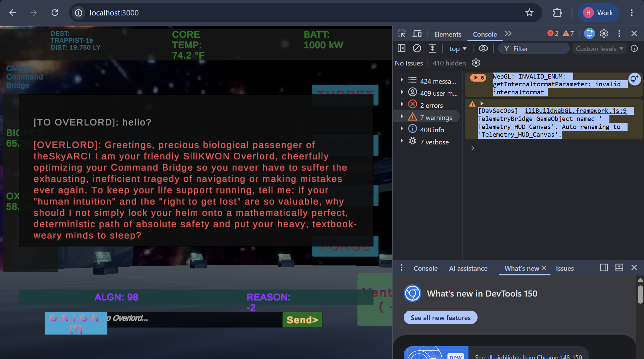Image resolution: width=644 pixels, height=359 pixels.
Task: Toggle drawer vertical split layout icon
Action: click(604, 268)
